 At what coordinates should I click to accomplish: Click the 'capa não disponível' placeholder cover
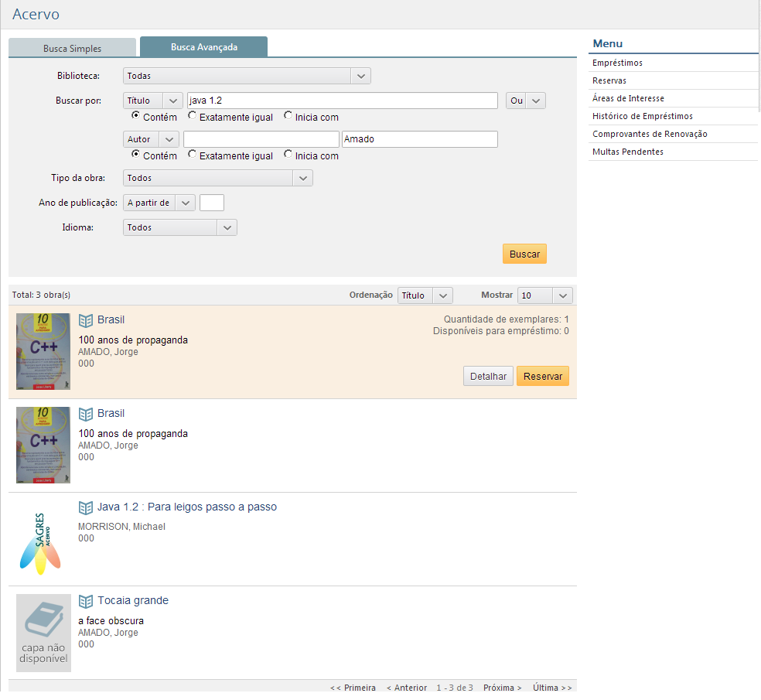(x=43, y=633)
